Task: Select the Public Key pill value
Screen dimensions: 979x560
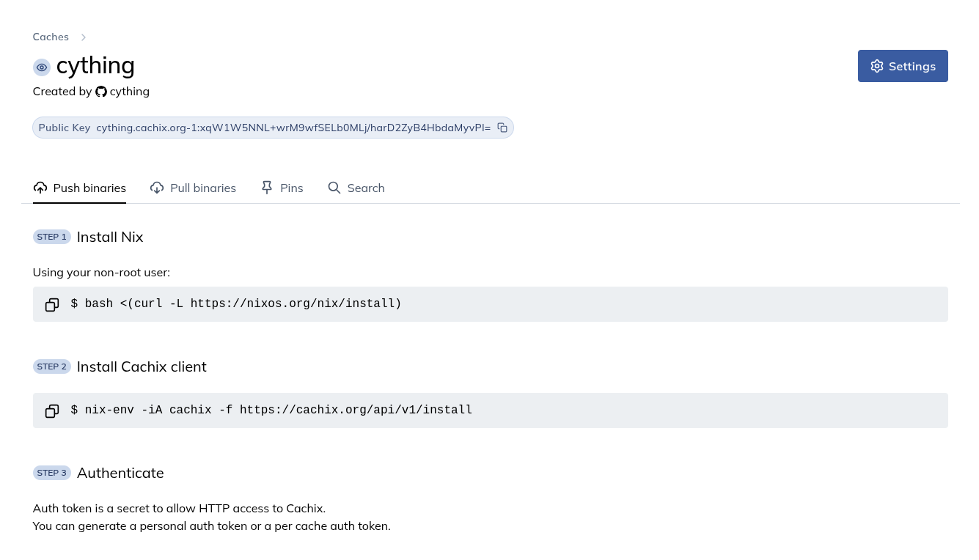Action: (x=292, y=128)
